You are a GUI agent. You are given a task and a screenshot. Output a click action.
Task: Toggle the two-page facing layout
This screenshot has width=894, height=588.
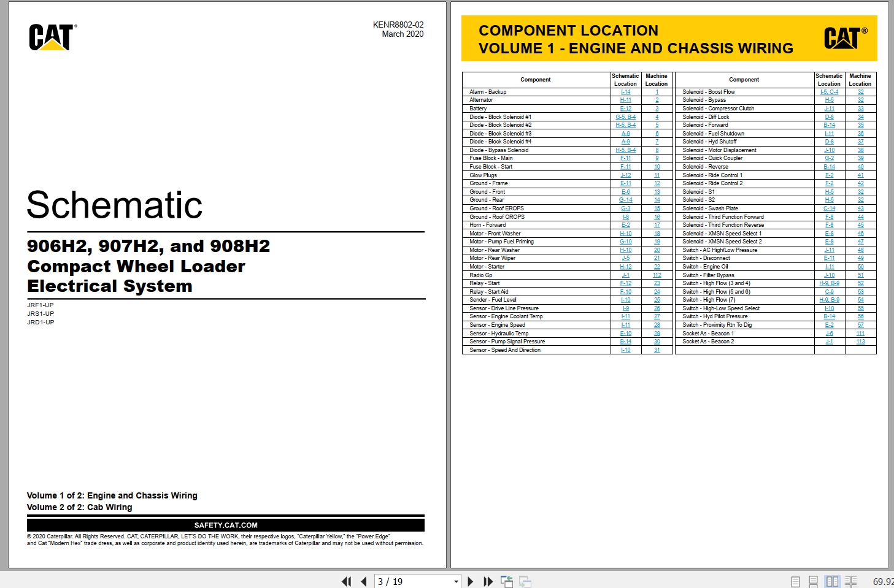click(x=832, y=581)
